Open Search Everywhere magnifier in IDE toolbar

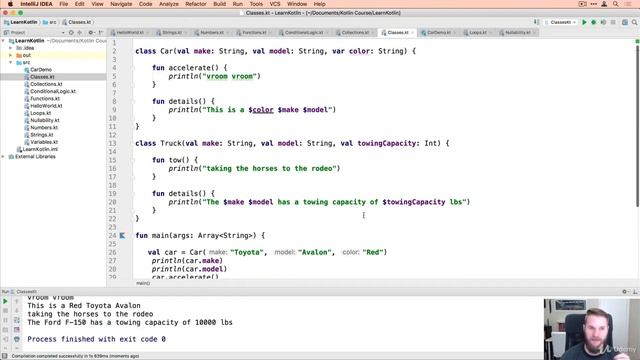point(635,22)
